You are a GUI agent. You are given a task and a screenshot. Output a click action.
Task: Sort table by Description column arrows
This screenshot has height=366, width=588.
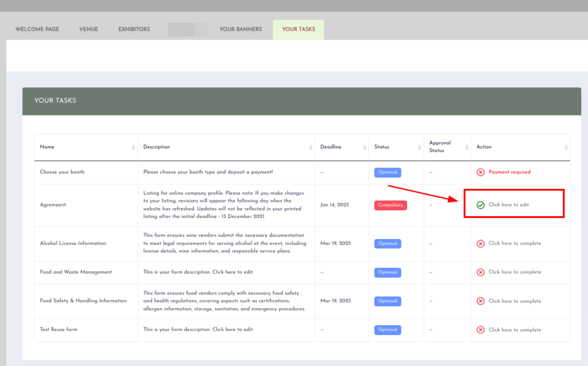click(x=310, y=147)
